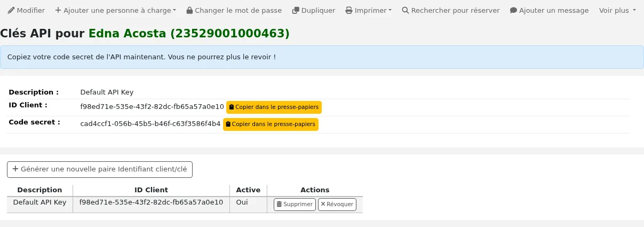This screenshot has height=227, width=644.
Task: Expand the Voir plus menu
Action: pos(617,10)
